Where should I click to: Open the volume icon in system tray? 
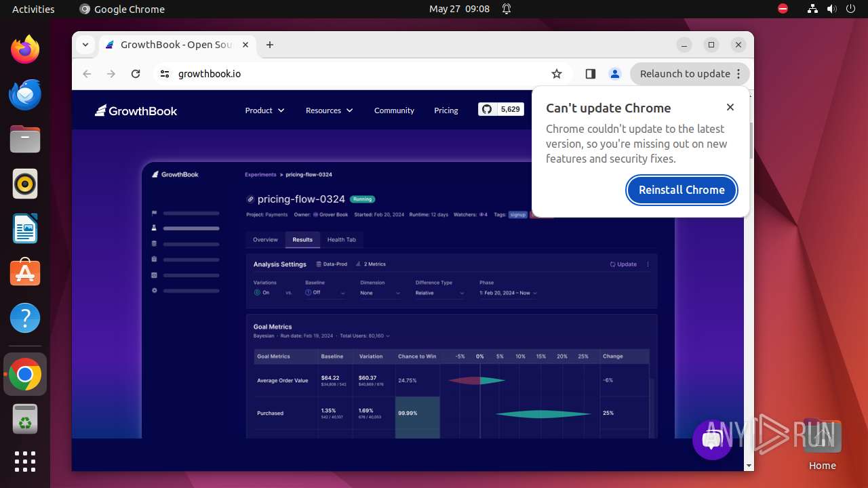click(831, 9)
